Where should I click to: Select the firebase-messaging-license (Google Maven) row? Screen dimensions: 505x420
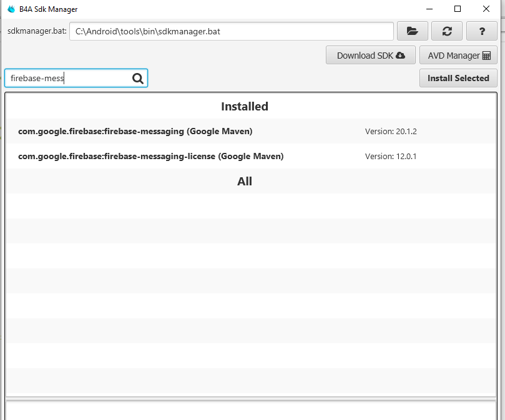click(251, 156)
